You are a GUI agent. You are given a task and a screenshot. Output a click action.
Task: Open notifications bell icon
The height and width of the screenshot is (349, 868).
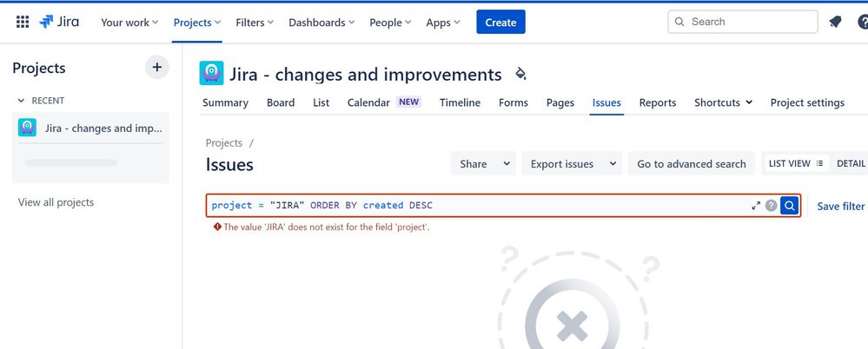pos(835,22)
